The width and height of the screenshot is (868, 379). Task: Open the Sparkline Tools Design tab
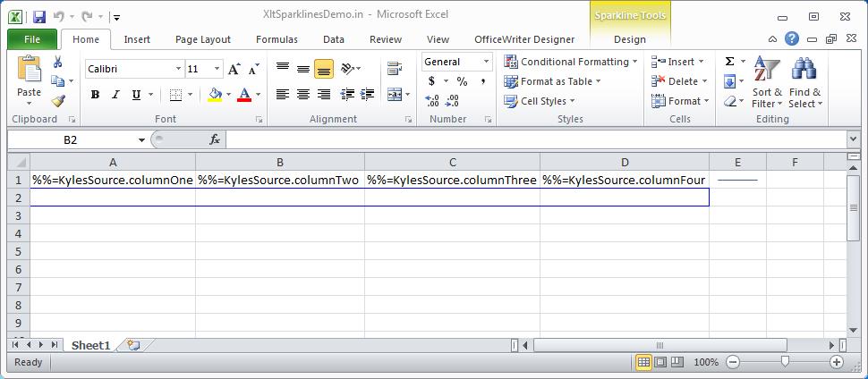(x=629, y=39)
